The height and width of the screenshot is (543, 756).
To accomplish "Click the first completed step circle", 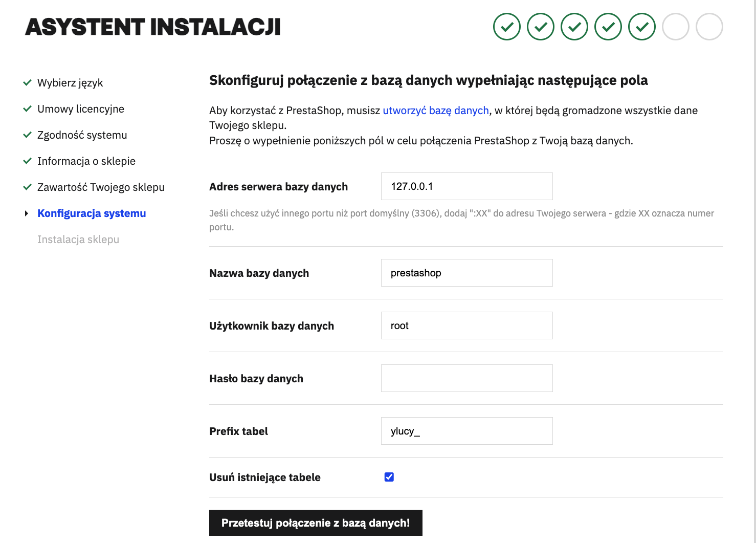I will click(507, 27).
